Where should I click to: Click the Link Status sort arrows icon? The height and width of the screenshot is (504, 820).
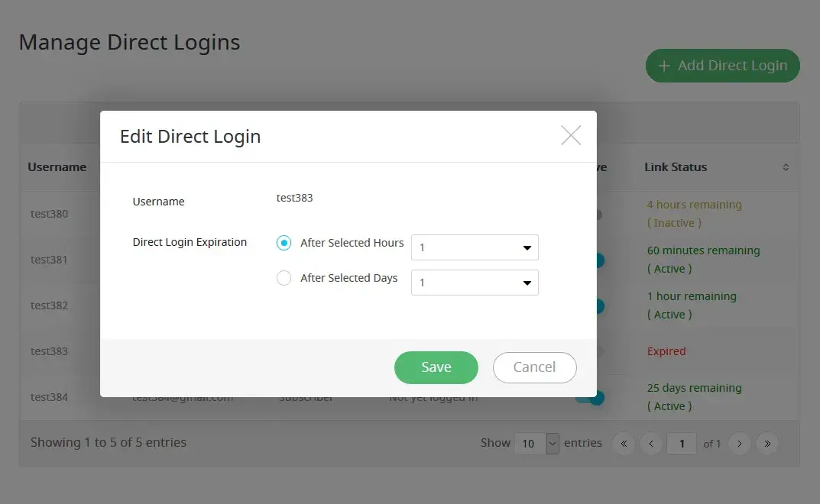[x=785, y=167]
